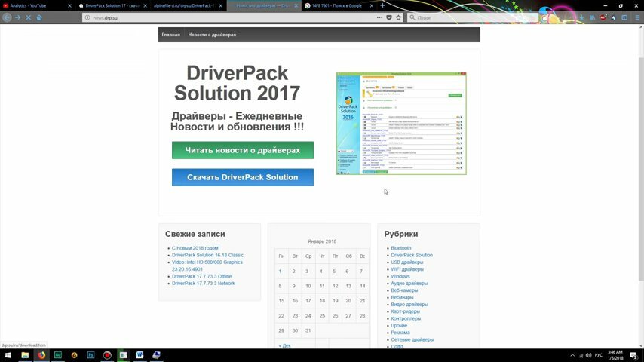
Task: Open the Windows Start menu
Action: click(x=8, y=355)
